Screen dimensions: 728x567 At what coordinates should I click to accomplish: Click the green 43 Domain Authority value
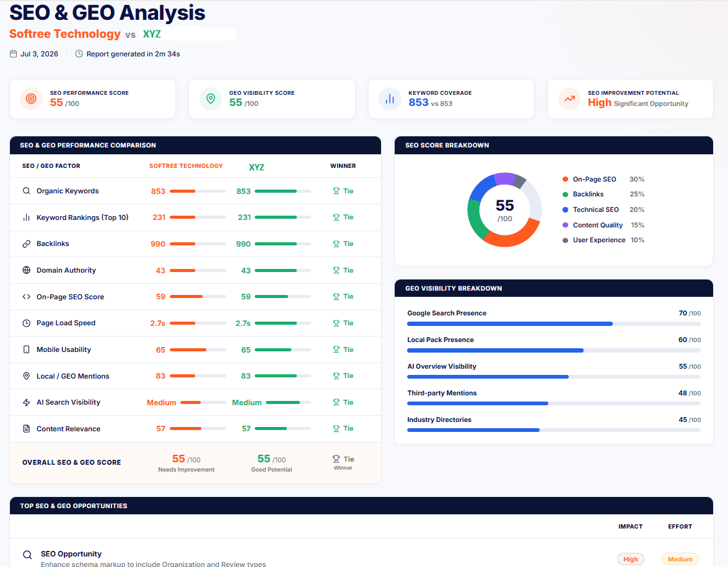tap(245, 270)
